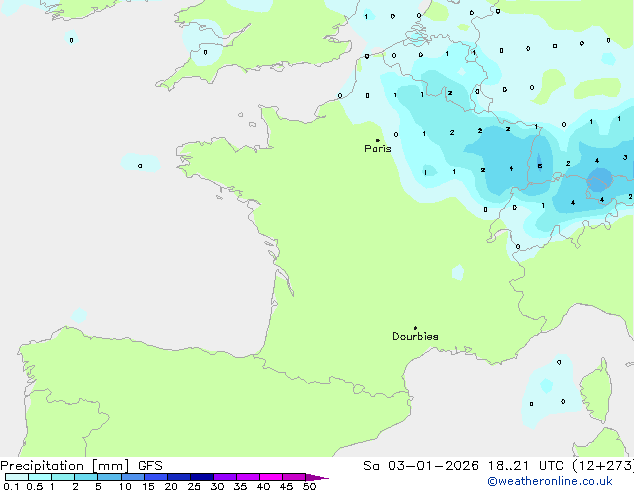The width and height of the screenshot is (634, 490).
Task: Select the dot marker above Paris
Action: pyautogui.click(x=378, y=140)
